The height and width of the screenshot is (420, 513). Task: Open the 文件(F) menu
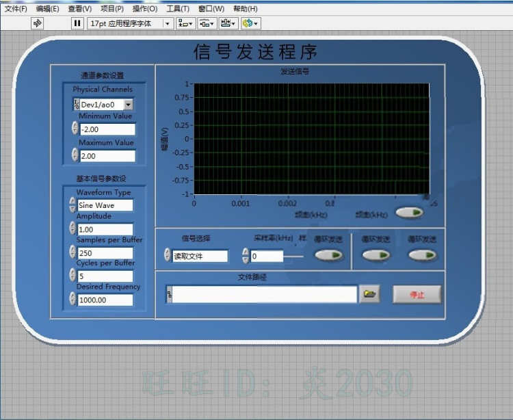[x=16, y=9]
